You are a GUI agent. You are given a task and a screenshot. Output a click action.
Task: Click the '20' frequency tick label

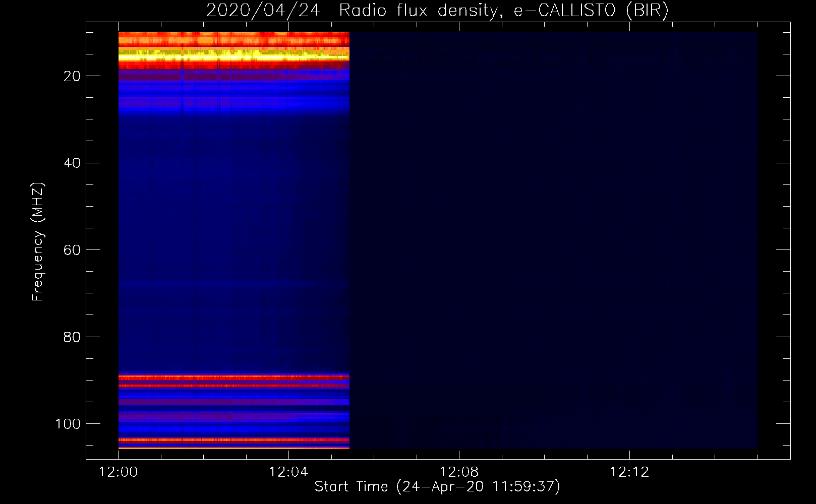72,76
